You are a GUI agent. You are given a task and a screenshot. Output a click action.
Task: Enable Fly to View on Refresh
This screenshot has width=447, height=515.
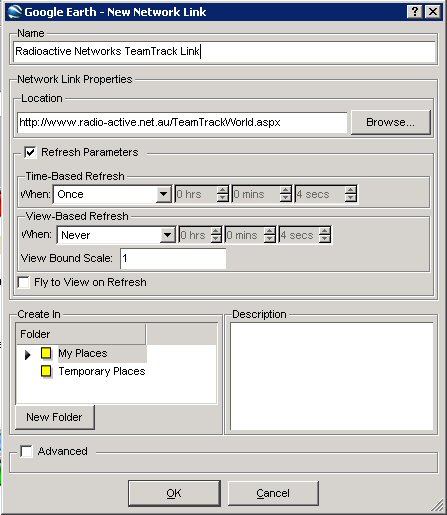24,282
